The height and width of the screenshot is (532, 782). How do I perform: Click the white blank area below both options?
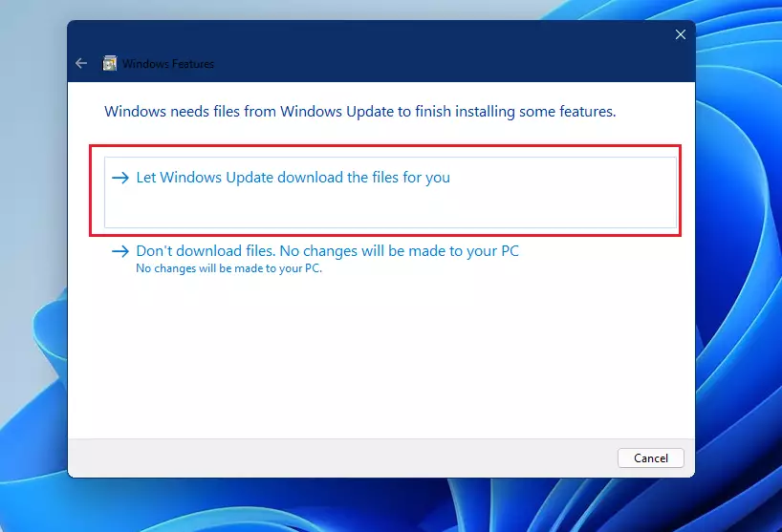point(382,363)
